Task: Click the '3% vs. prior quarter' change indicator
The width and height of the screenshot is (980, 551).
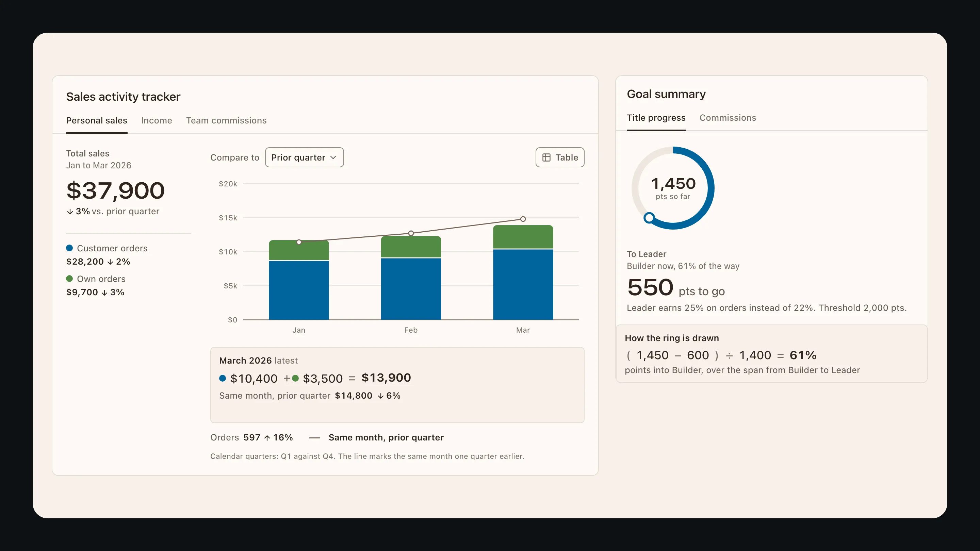Action: (x=113, y=212)
